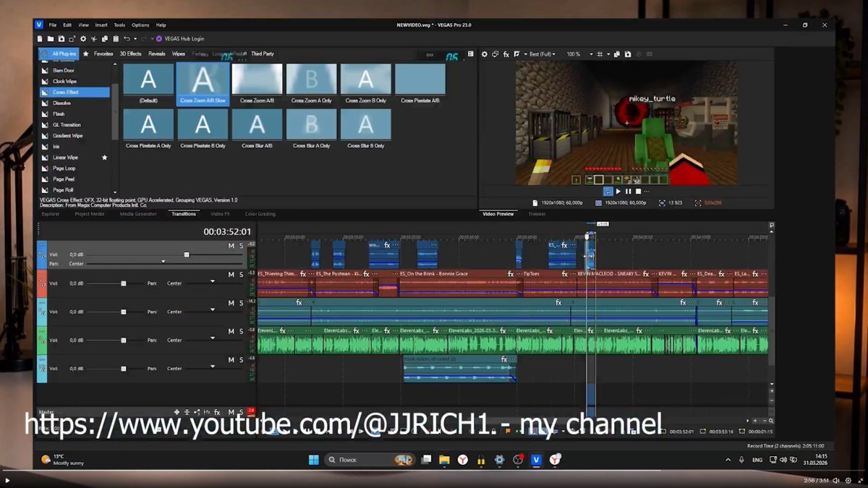Click the Split Screen View icon
Screen dimensions: 868x488
(516, 54)
